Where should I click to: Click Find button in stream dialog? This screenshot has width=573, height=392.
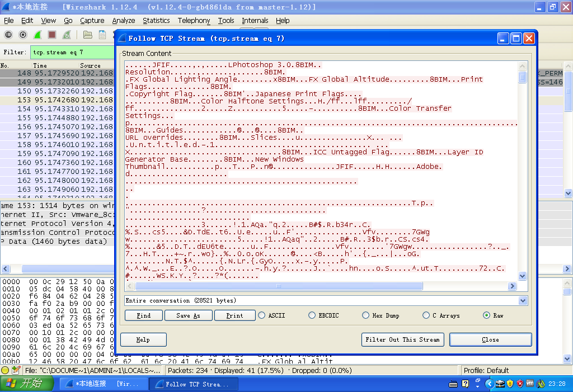click(144, 315)
